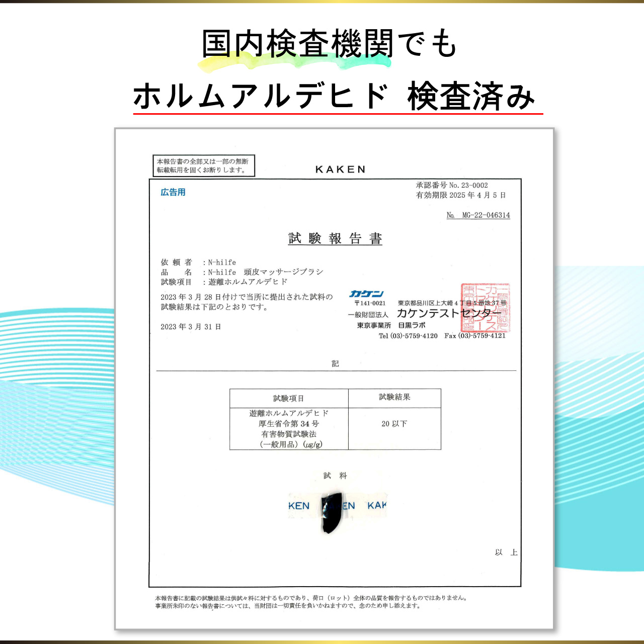
Task: Click the heading '国内検査機関でも'
Action: 330,44
